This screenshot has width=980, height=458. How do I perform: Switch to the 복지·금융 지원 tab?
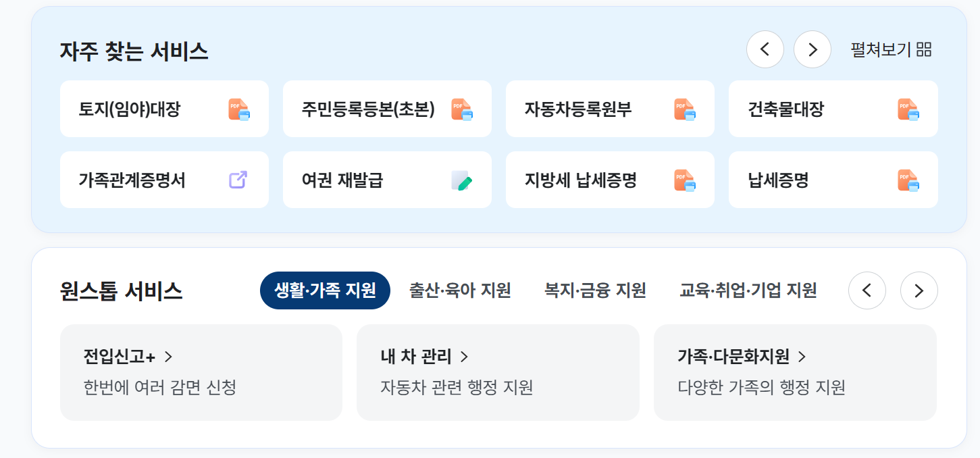[x=595, y=290]
